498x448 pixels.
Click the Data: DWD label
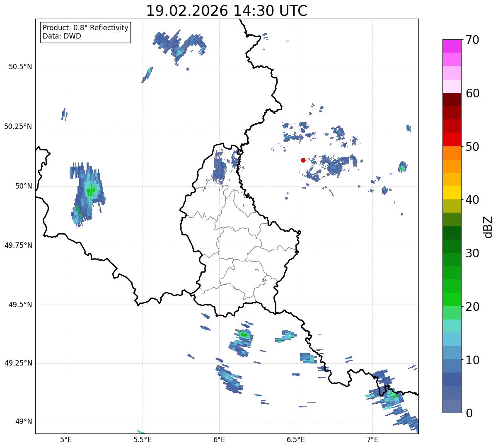[62, 36]
